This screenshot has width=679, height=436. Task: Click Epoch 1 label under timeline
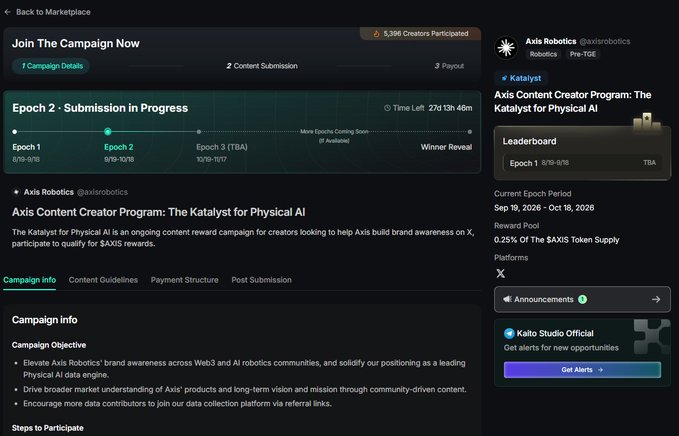[26, 147]
